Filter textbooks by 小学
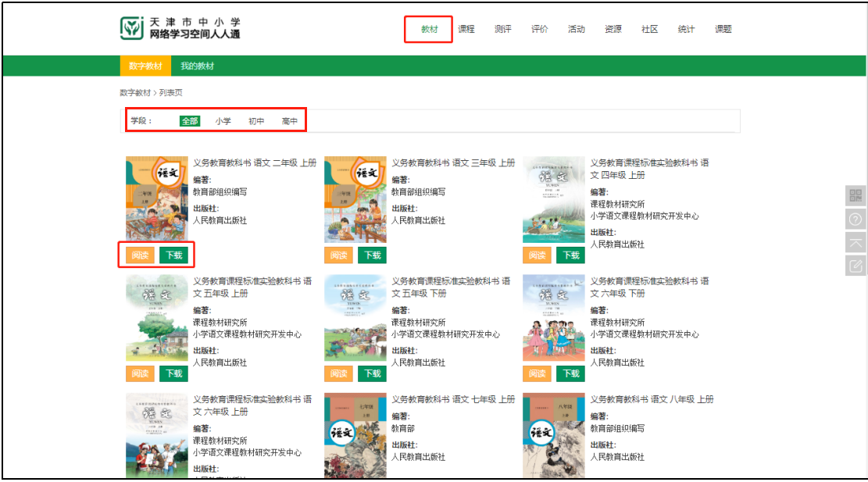 pos(223,121)
